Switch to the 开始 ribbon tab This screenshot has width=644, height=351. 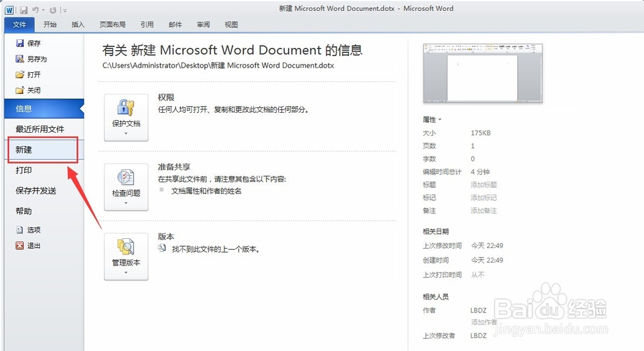tap(50, 24)
